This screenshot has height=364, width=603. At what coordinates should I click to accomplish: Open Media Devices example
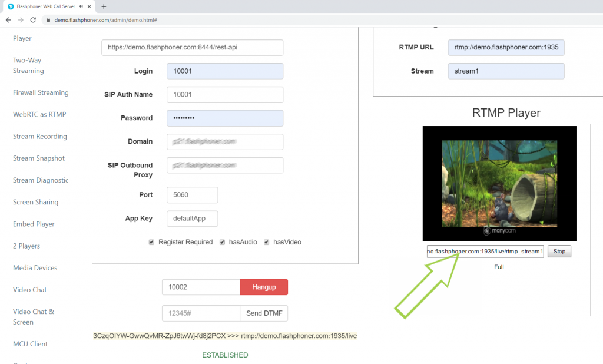click(35, 268)
